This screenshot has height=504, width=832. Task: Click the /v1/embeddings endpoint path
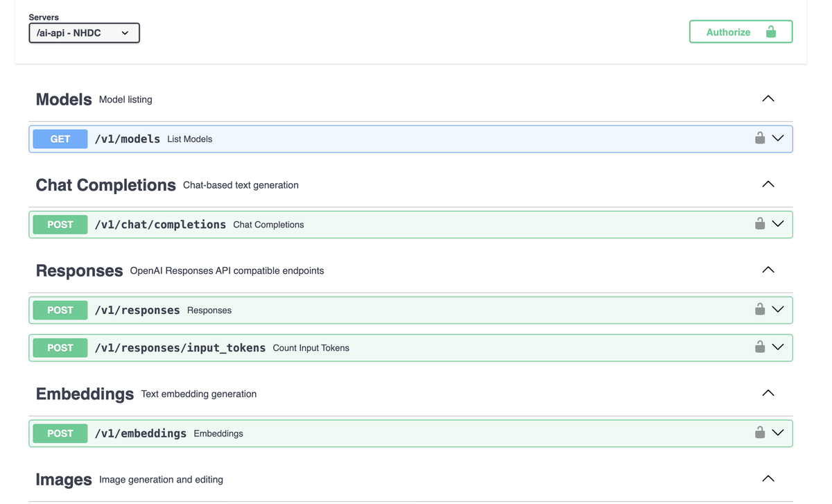point(141,433)
